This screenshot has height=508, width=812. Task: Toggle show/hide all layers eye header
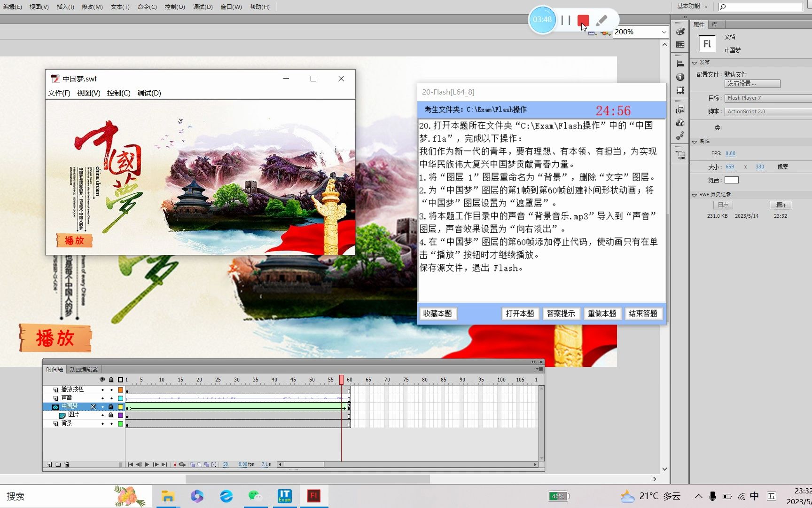point(102,380)
